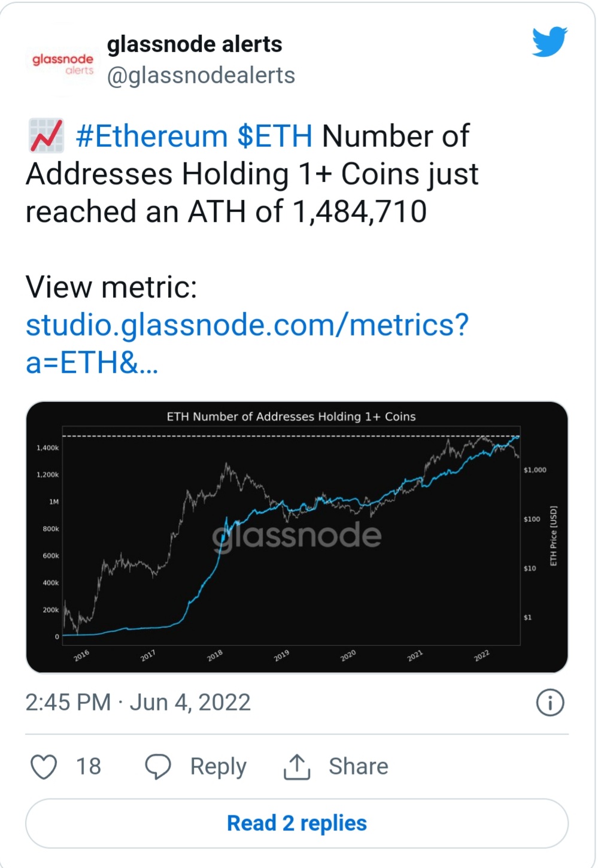
Task: Click the Share text label
Action: [x=359, y=767]
